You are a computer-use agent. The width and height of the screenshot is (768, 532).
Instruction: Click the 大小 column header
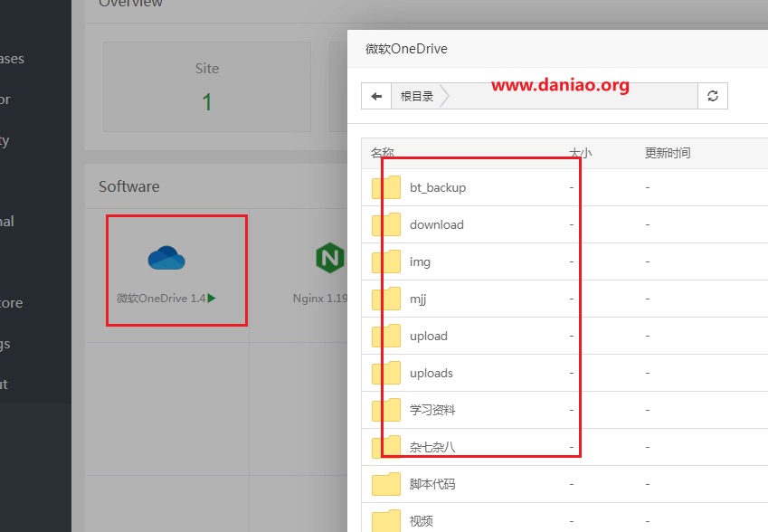pyautogui.click(x=581, y=153)
